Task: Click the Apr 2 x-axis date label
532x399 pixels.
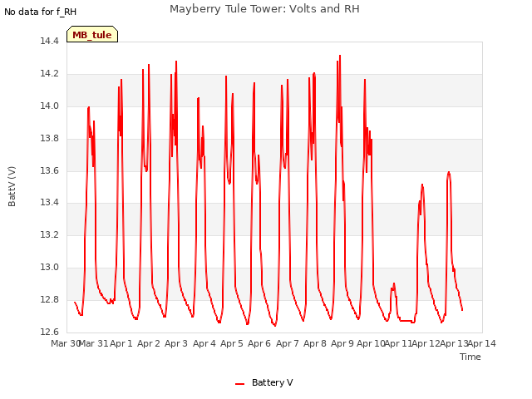Action: pos(149,343)
